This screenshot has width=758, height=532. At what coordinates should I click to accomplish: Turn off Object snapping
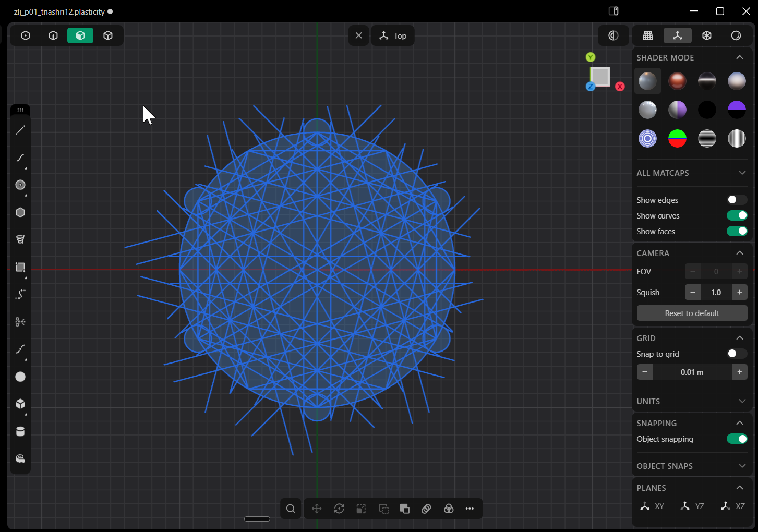[737, 439]
